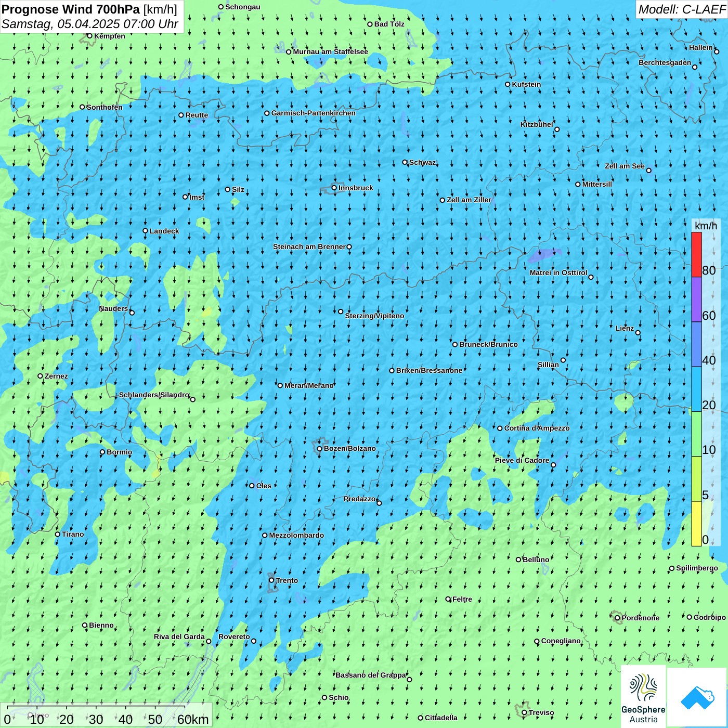Screen dimensions: 728x728
Task: Click the Bassano del Grappa label
Action: click(371, 675)
